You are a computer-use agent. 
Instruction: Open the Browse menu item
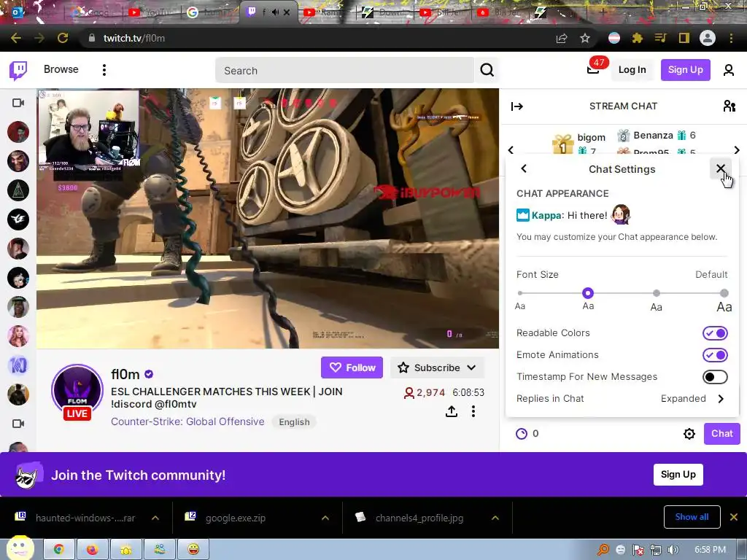61,69
